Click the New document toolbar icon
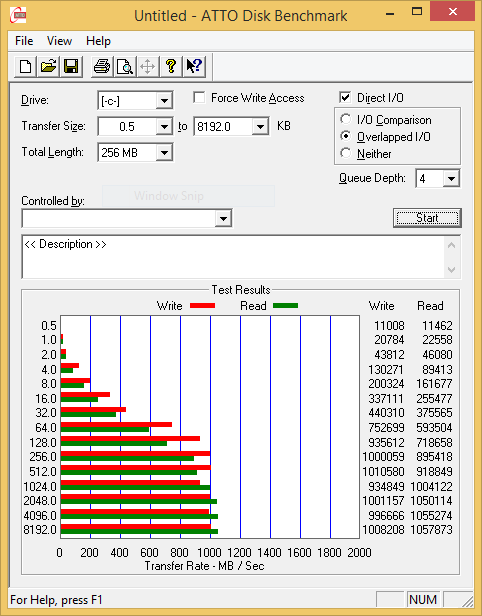482x616 pixels. click(26, 66)
